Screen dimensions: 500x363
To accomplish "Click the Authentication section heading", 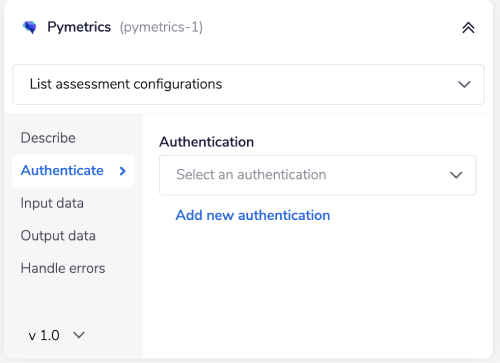I will 206,142.
